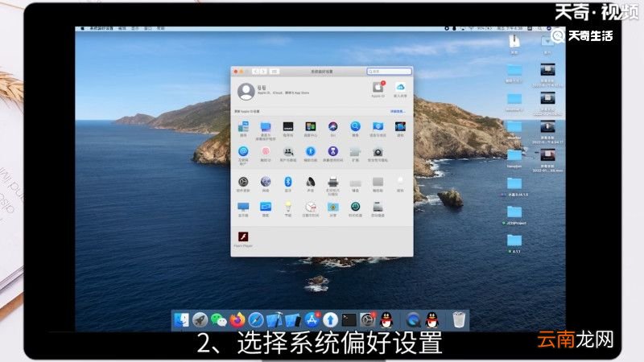
Task: Open Startup Disk preferences
Action: tap(378, 207)
